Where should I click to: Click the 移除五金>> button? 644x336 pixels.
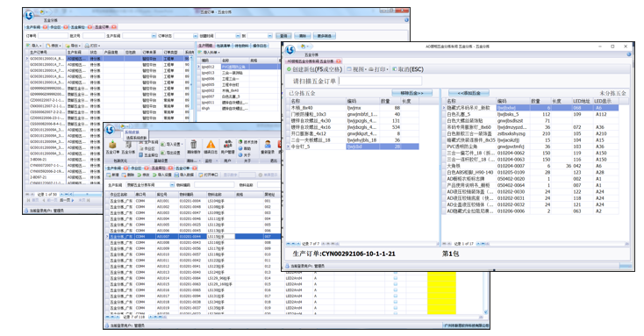(x=412, y=93)
